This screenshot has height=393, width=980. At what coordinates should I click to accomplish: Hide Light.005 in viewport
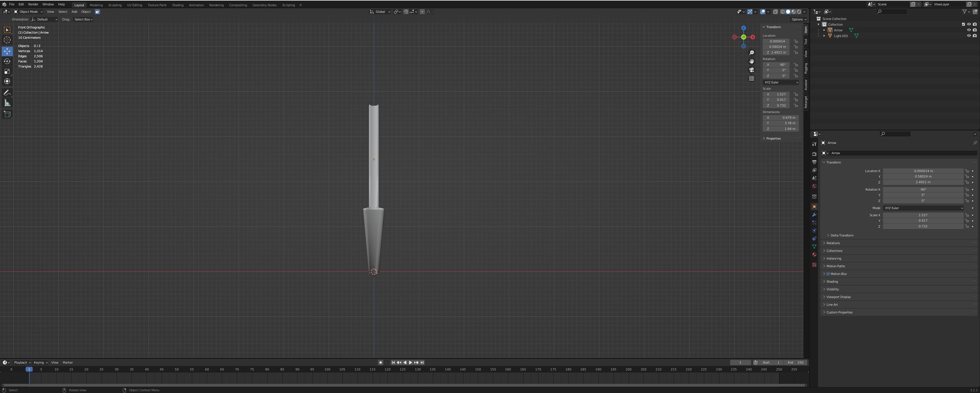tap(969, 36)
